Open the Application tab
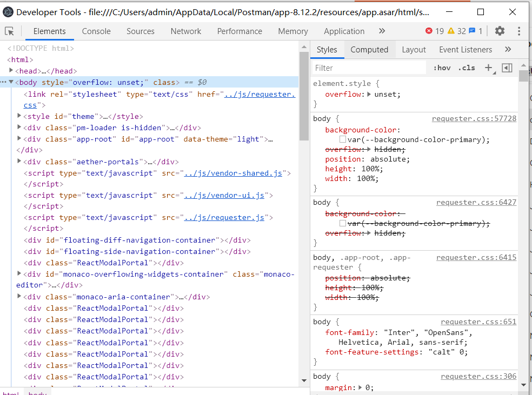 (344, 31)
